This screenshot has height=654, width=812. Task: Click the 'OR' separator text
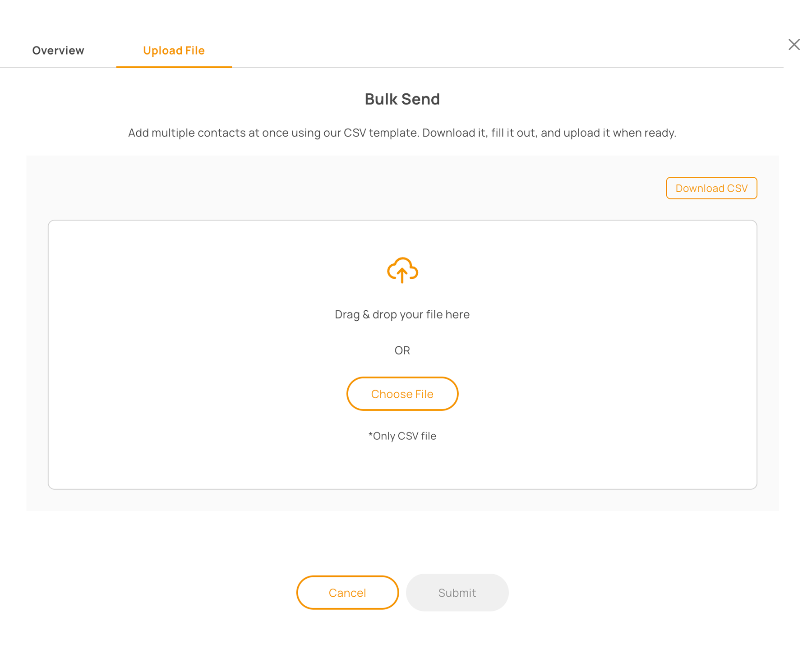click(402, 350)
